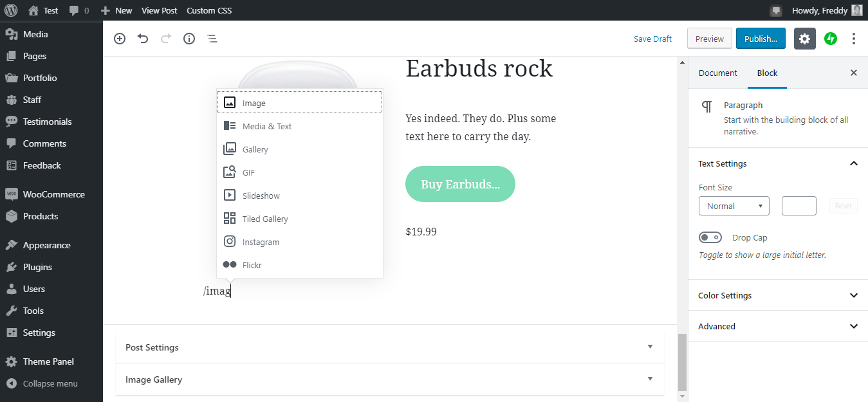The width and height of the screenshot is (868, 402).
Task: Toggle the settings gear sidebar
Action: coord(804,39)
